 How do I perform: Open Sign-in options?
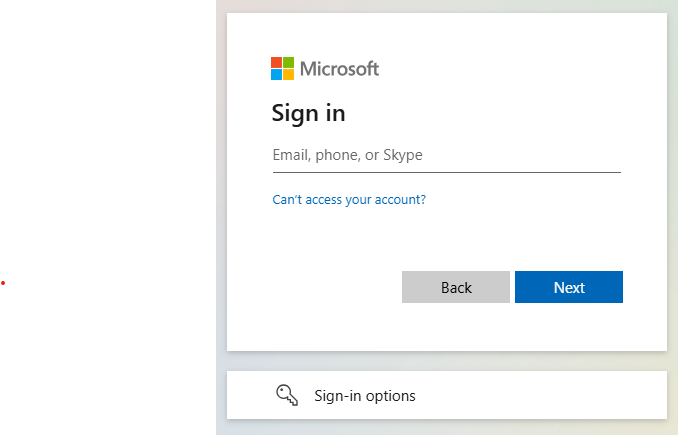point(364,396)
